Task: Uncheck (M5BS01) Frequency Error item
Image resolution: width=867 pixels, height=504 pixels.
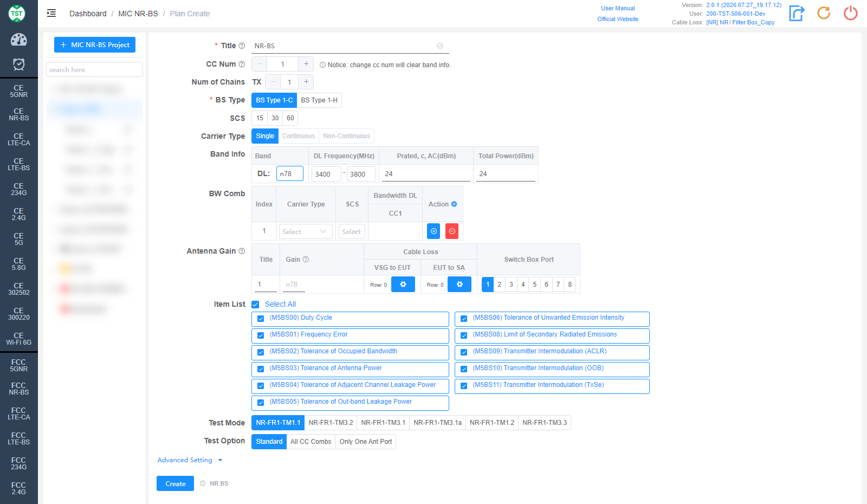Action: pos(261,335)
